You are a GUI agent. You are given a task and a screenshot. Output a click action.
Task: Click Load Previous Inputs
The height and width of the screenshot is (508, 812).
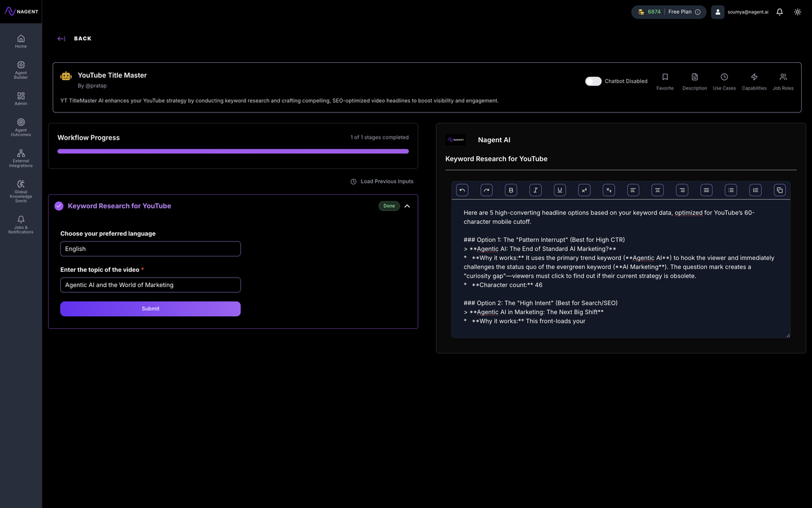click(382, 182)
